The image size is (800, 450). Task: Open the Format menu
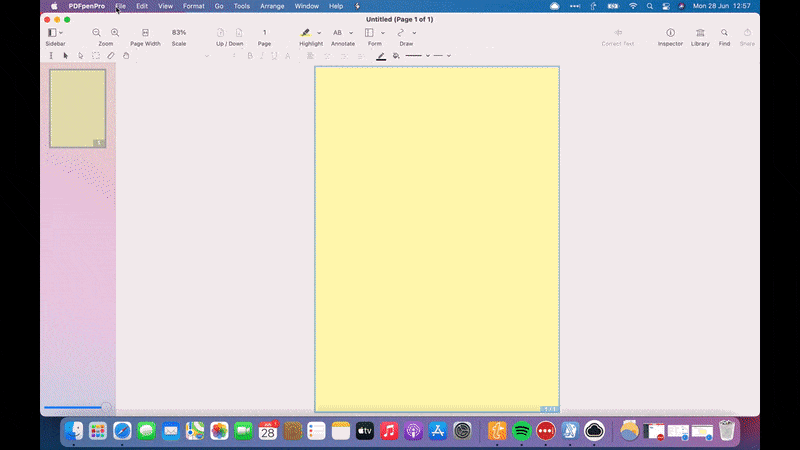pyautogui.click(x=193, y=6)
